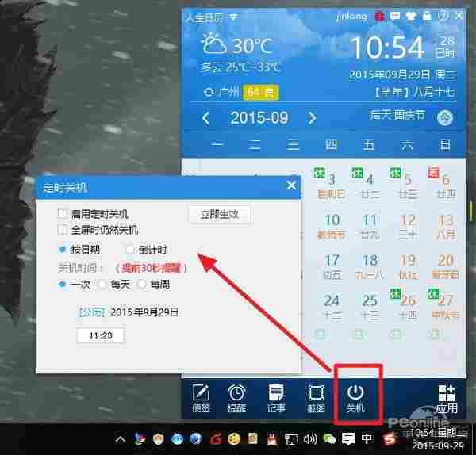Open the taskbar clock 10:54 date

tap(438, 439)
